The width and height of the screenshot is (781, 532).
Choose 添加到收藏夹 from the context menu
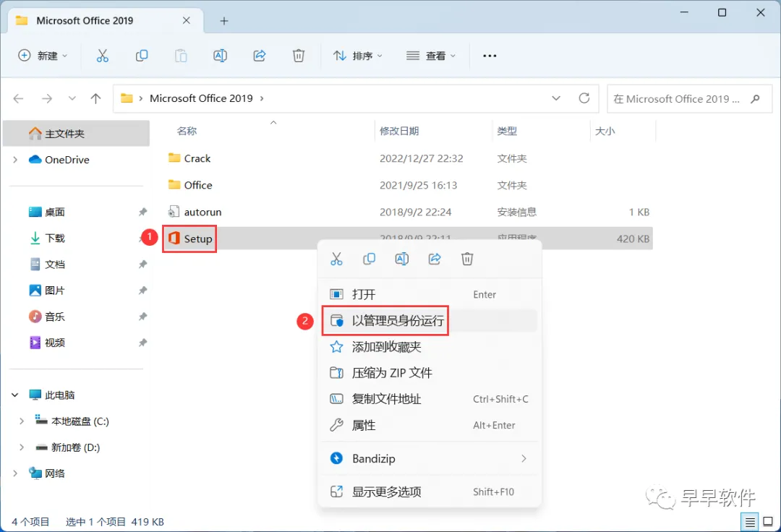pos(430,347)
